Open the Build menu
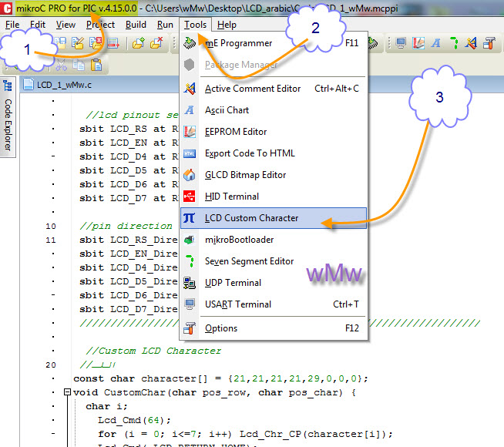The image size is (504, 447). (x=136, y=25)
